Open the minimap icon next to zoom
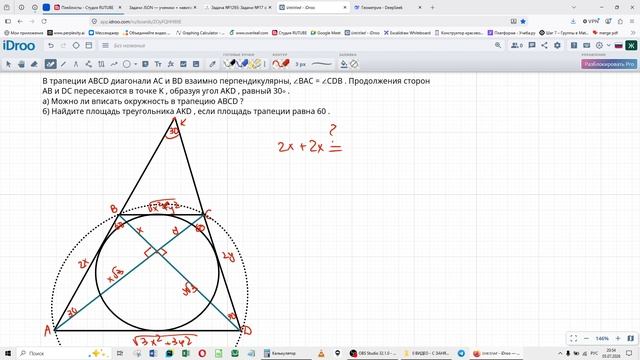640x360 pixels. (631, 338)
